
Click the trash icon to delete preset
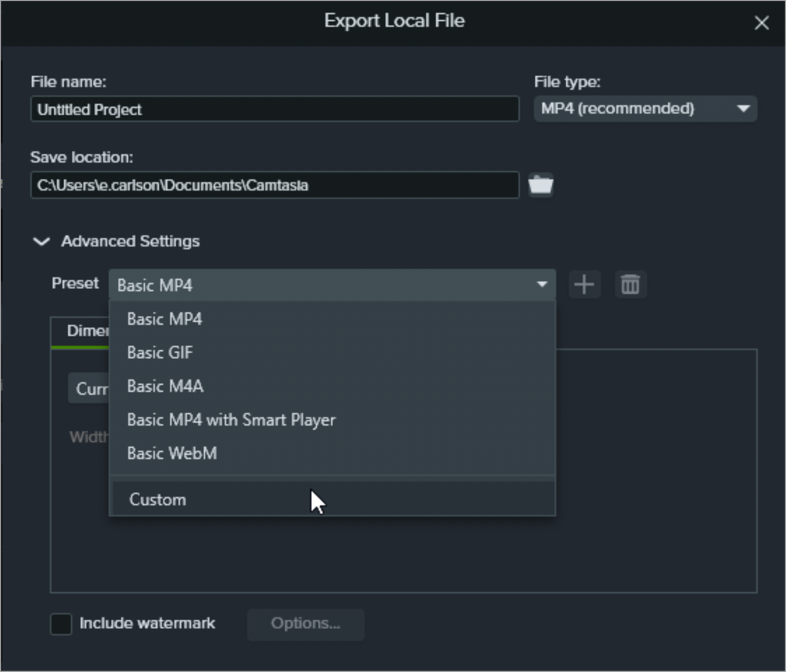point(630,284)
